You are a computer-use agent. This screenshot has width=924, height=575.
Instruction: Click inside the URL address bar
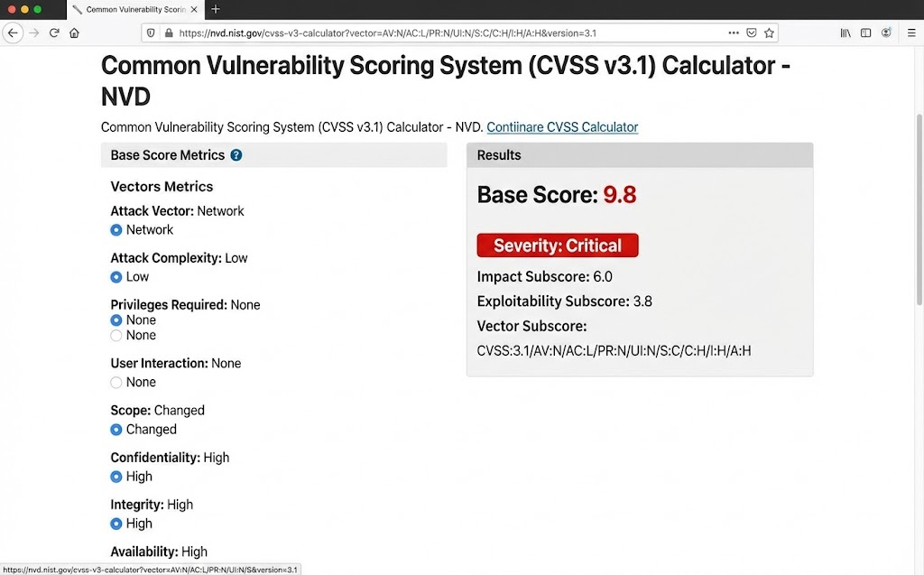(451, 32)
